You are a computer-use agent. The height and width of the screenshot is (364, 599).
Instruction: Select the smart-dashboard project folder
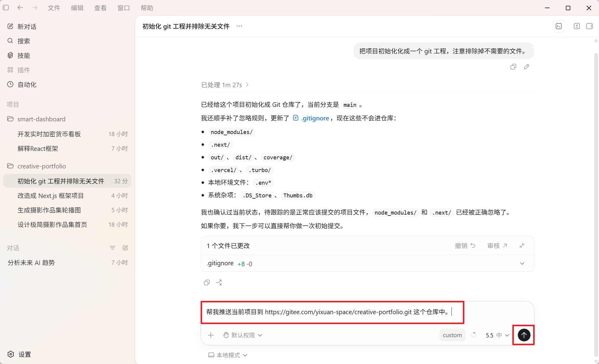click(67, 119)
